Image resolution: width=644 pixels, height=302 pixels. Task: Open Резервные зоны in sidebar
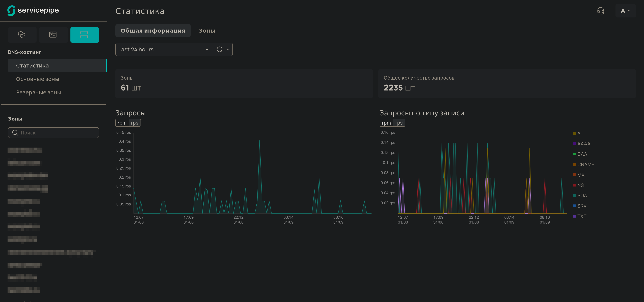[39, 92]
